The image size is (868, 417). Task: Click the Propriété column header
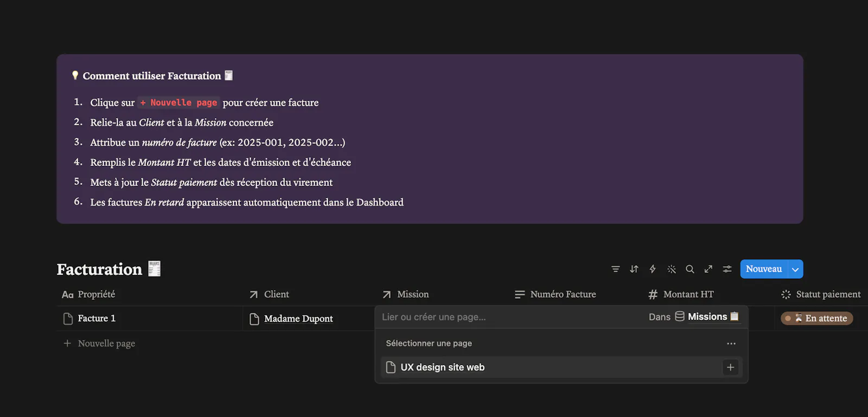[x=88, y=294]
